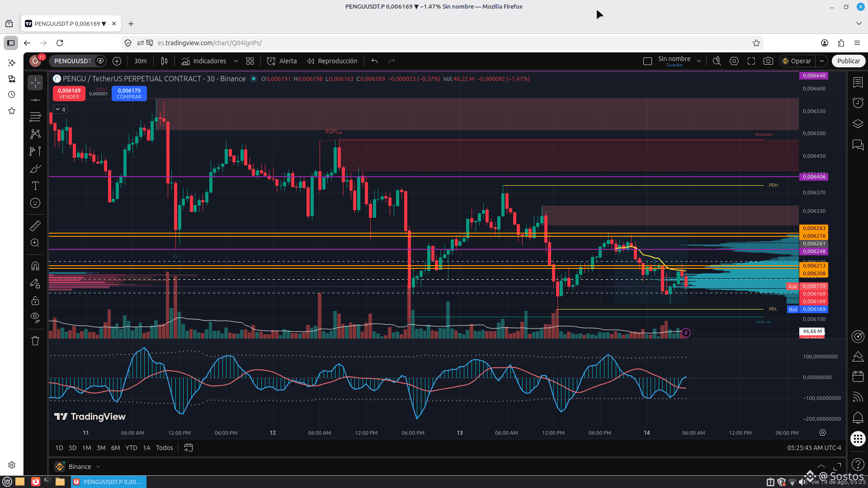Click the lightning bolt icon on chart
Image resolution: width=868 pixels, height=488 pixels.
(x=686, y=333)
